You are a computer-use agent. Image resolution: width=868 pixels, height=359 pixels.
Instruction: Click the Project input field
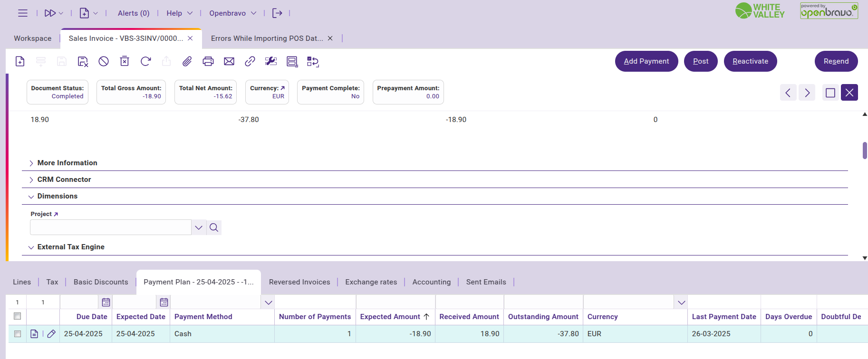[x=111, y=227]
